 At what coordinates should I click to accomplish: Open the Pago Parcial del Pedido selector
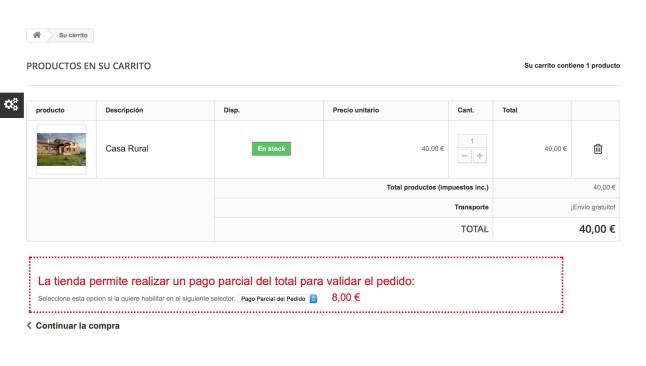tap(278, 298)
